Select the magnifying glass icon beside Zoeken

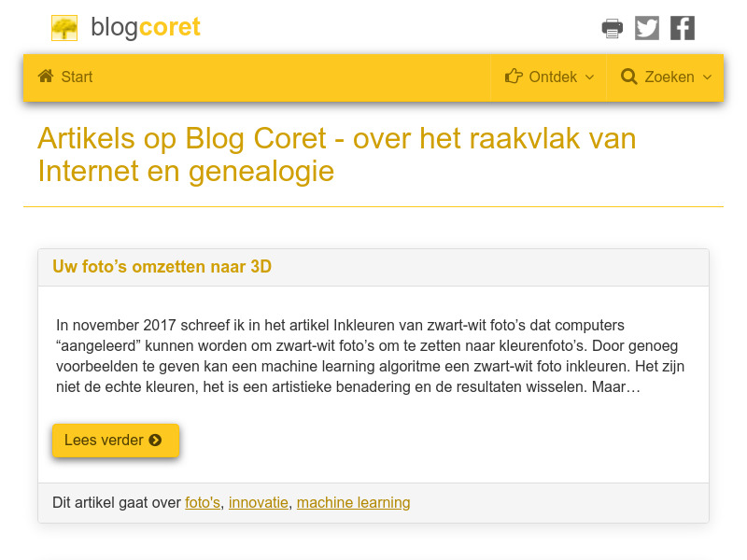[628, 77]
